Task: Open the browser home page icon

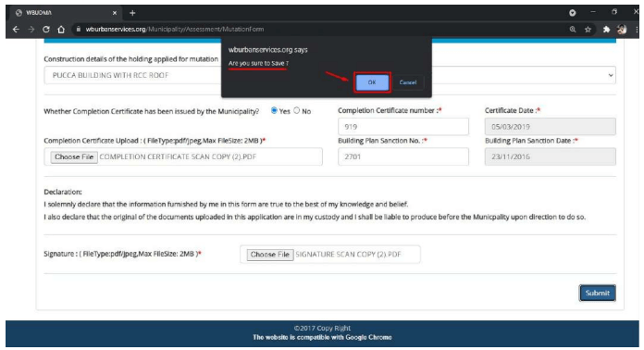Action: [x=61, y=30]
